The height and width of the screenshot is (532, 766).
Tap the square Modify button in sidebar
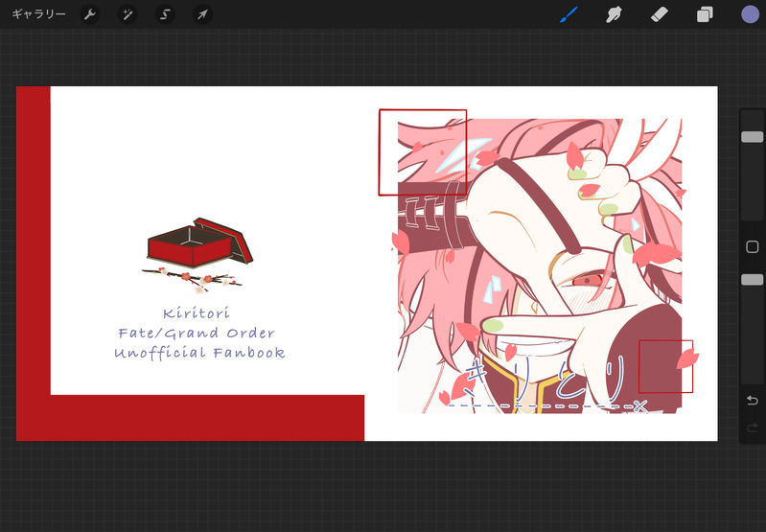click(753, 246)
